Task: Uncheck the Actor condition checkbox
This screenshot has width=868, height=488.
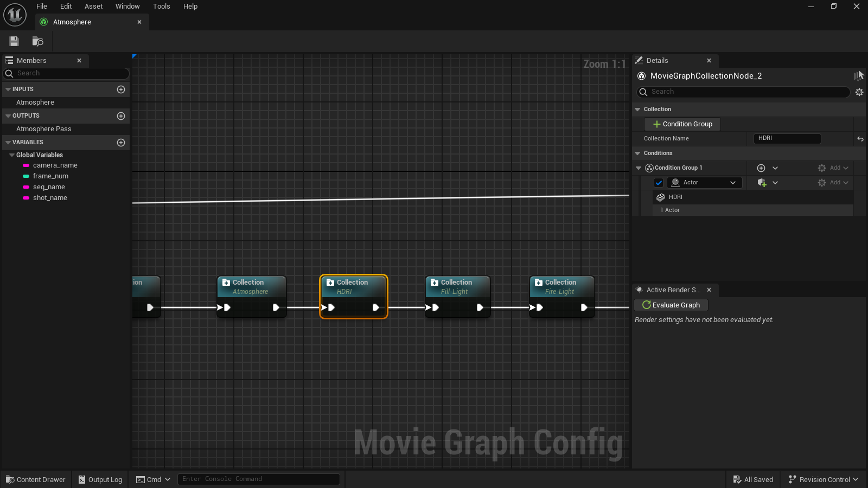Action: (659, 183)
